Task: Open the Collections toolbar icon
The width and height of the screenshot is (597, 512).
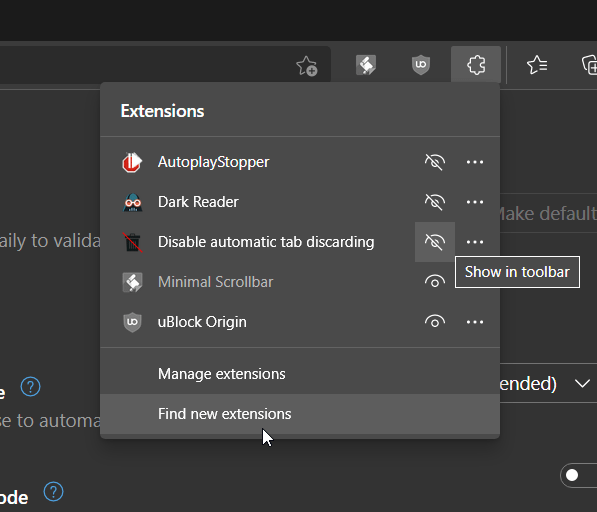Action: click(x=589, y=65)
